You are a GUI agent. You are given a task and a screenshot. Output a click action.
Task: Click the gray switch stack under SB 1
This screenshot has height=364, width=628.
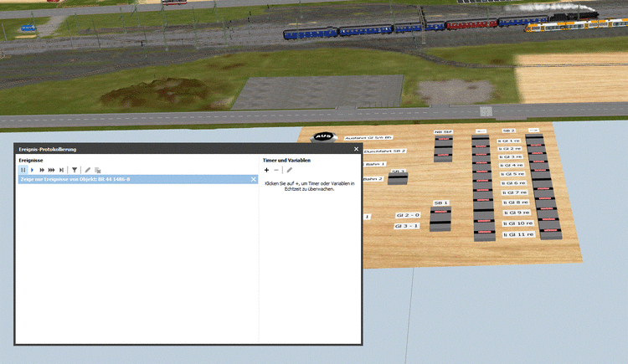pos(440,219)
